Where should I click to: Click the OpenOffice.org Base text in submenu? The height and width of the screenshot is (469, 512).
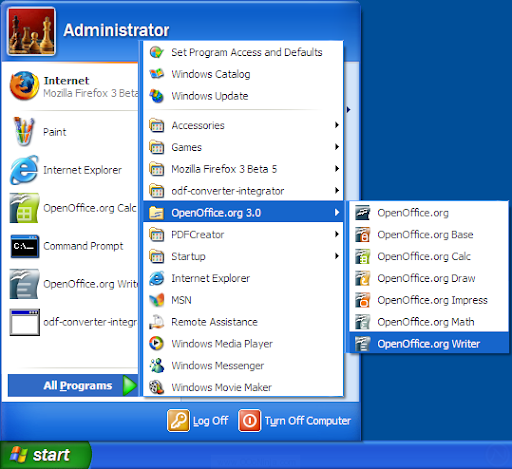pyautogui.click(x=425, y=235)
